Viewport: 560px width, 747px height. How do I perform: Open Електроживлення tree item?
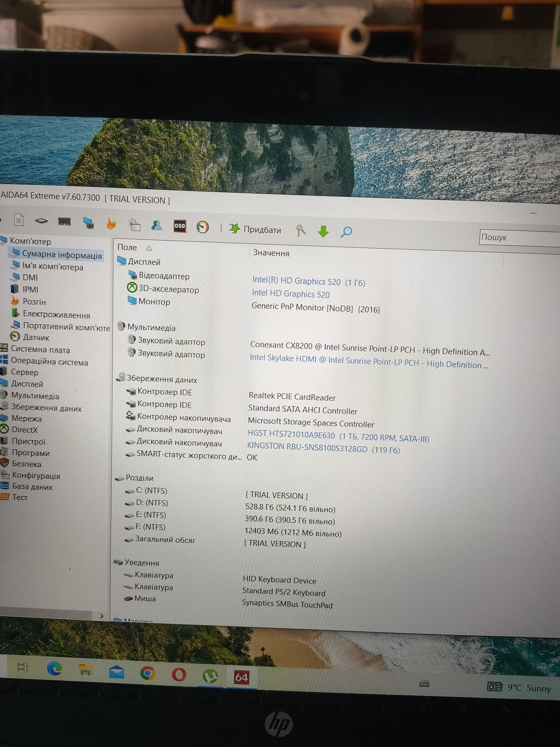click(x=51, y=314)
